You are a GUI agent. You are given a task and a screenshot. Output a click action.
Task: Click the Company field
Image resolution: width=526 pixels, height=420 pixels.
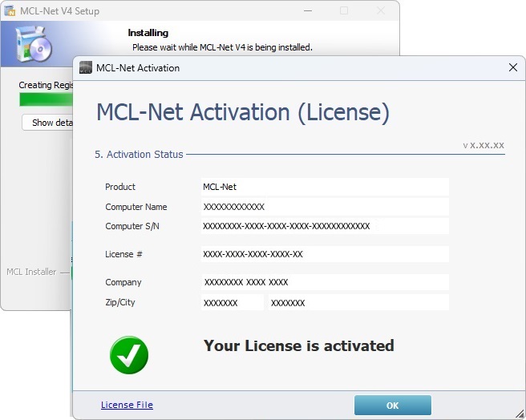[325, 282]
